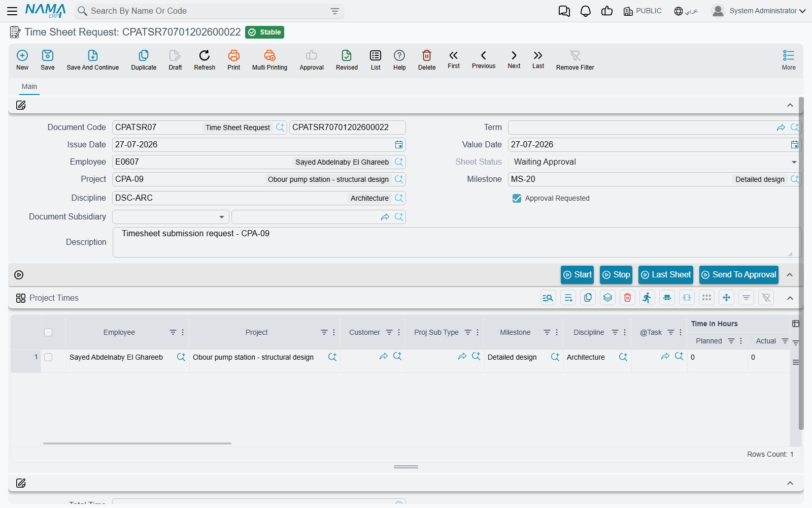
Task: Click the page vertical scrollbar
Action: click(x=801, y=264)
